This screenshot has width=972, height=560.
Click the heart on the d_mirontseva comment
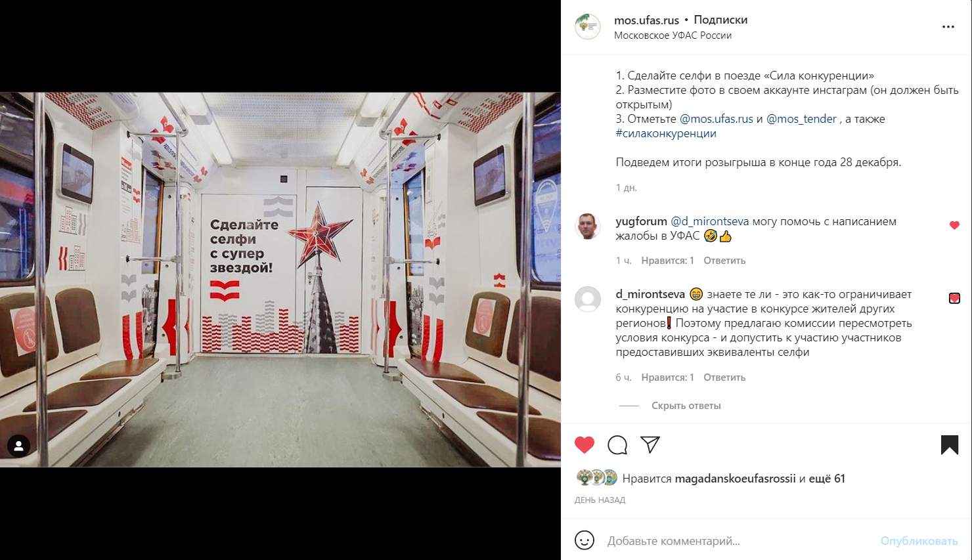click(954, 298)
